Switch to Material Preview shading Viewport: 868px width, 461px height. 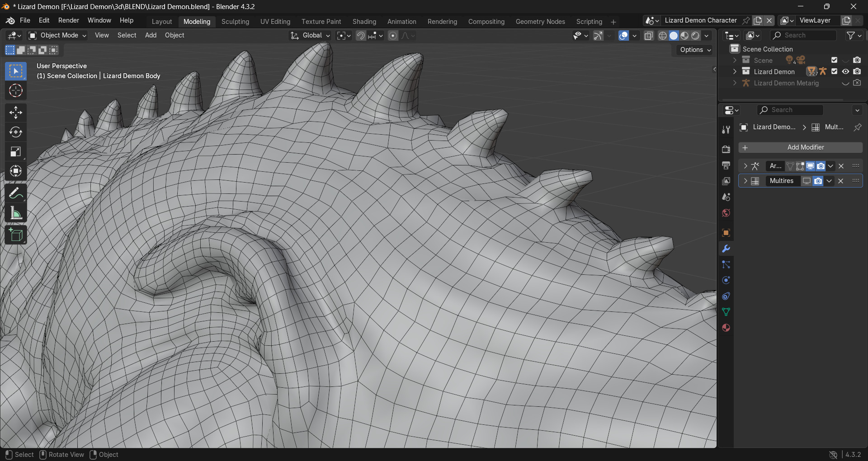pos(684,36)
